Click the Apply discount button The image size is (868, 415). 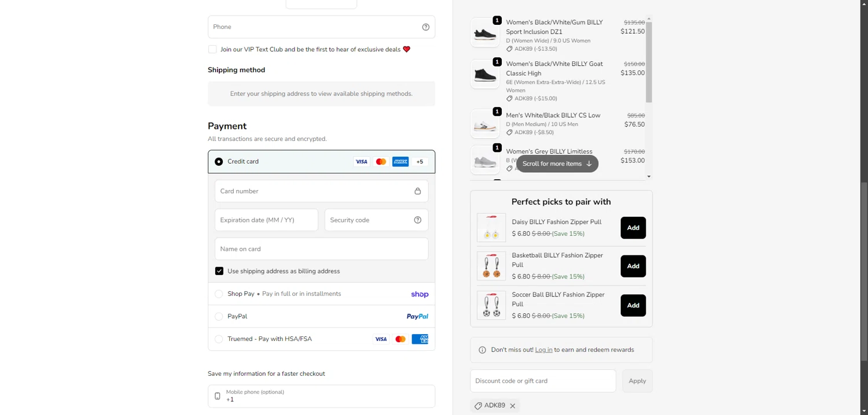coord(637,381)
